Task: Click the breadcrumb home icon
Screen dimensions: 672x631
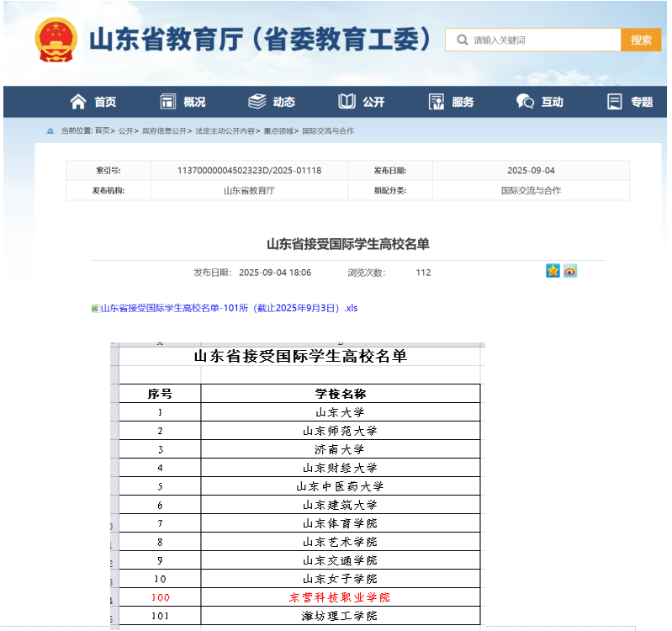Action: pos(50,130)
